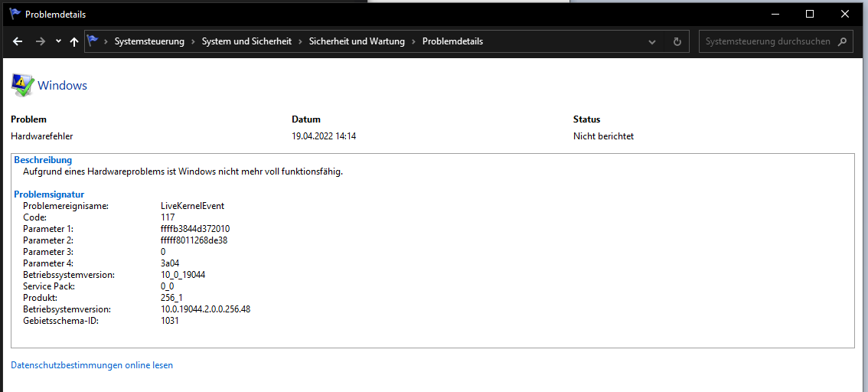This screenshot has width=868, height=392.
Task: Expand the chevron after Sicherheit und Wartung
Action: point(413,41)
